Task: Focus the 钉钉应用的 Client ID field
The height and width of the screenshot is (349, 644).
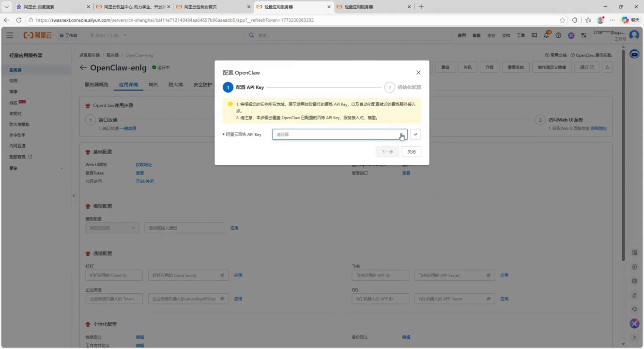Action: pyautogui.click(x=114, y=275)
